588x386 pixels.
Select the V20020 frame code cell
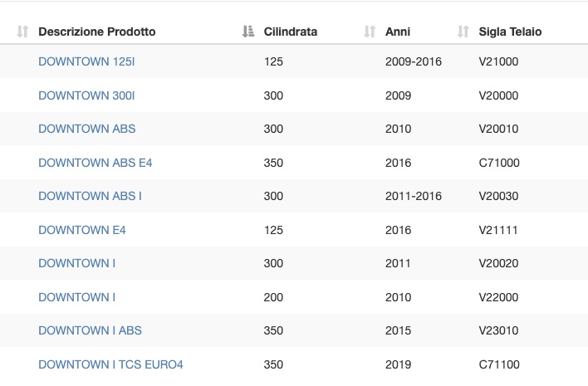click(498, 263)
